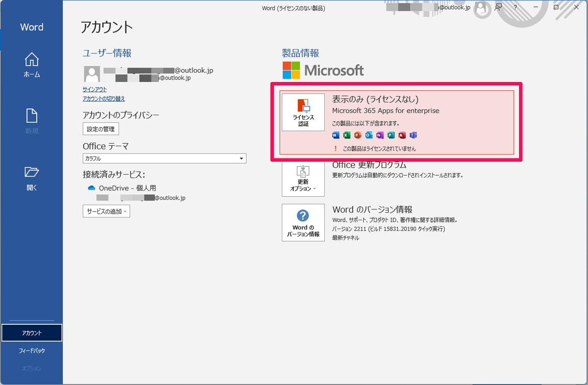Expand the サービスの追加 dropdown button
This screenshot has height=385, width=588.
point(106,211)
